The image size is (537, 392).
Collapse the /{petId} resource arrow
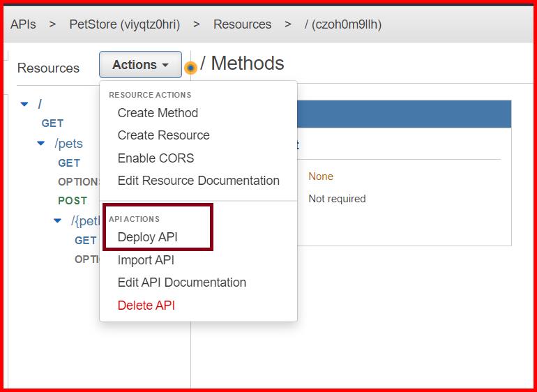pyautogui.click(x=57, y=220)
